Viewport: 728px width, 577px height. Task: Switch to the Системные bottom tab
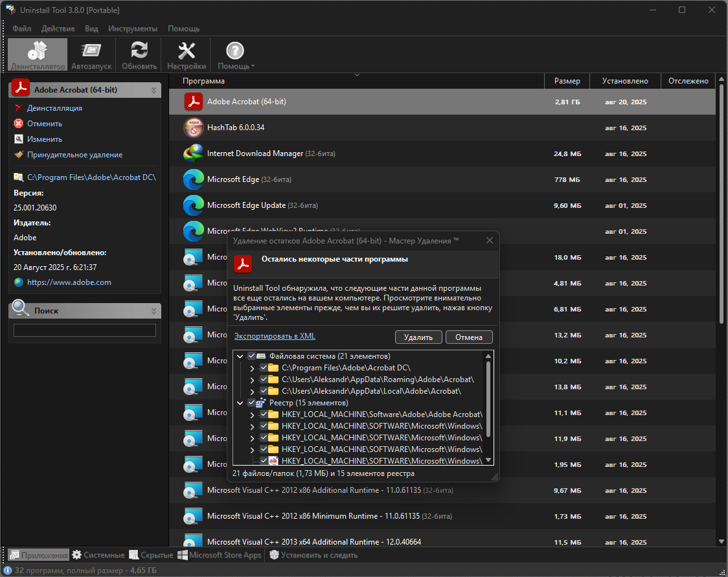(x=98, y=555)
